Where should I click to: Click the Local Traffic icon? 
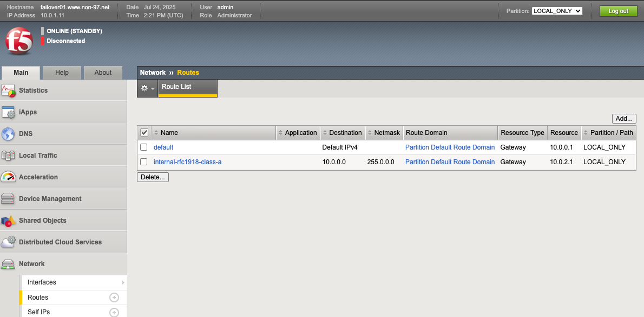click(x=8, y=156)
